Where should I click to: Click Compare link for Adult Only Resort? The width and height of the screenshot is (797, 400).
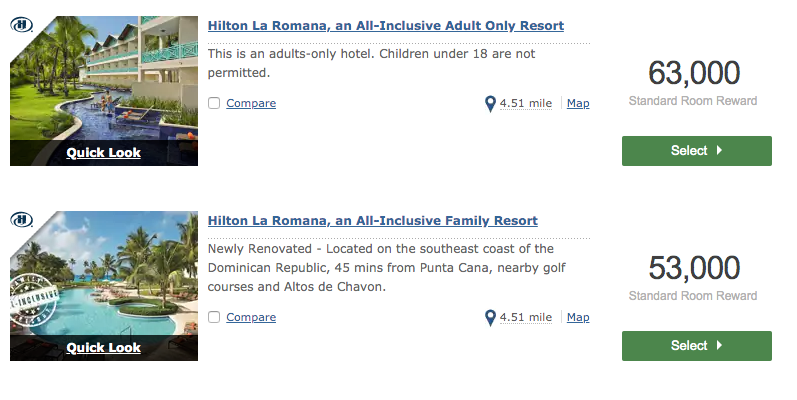tap(251, 103)
